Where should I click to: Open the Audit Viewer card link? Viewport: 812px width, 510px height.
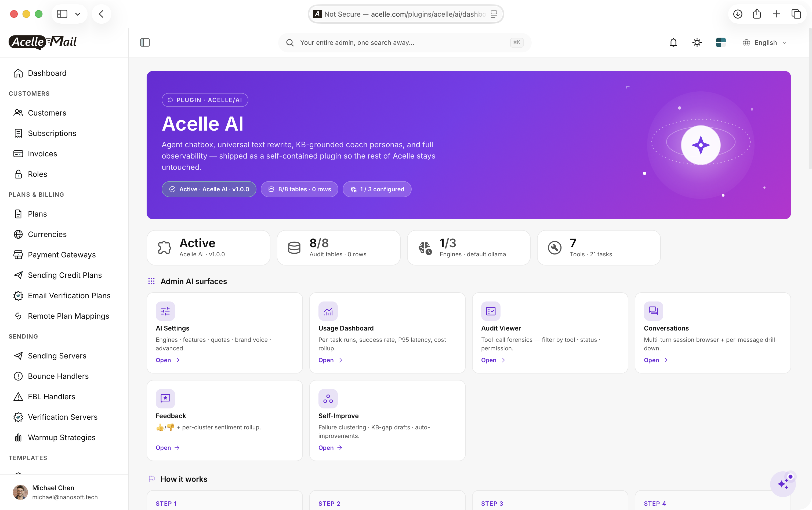pos(493,360)
